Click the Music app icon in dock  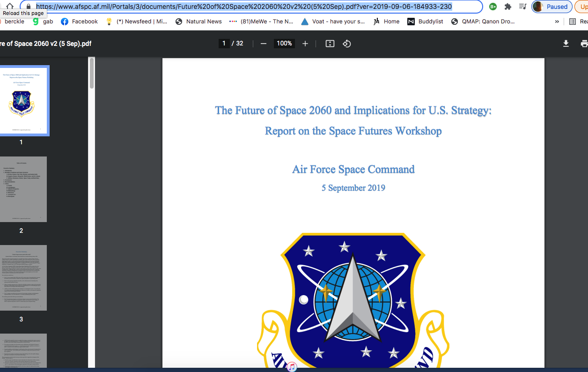(x=292, y=367)
